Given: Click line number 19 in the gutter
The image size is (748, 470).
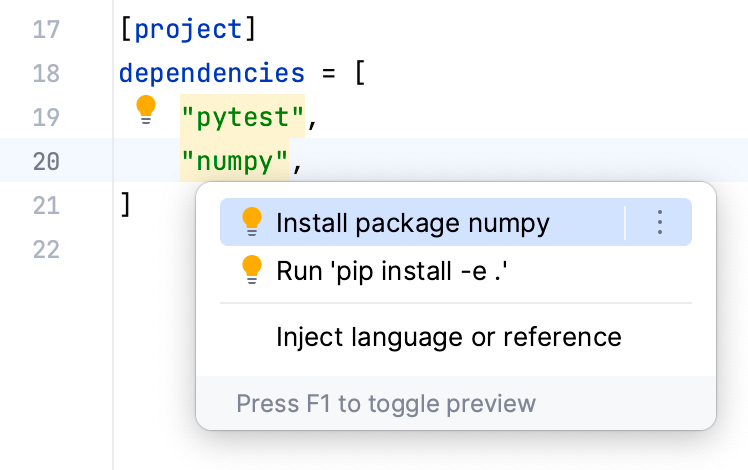Looking at the screenshot, I should [46, 117].
